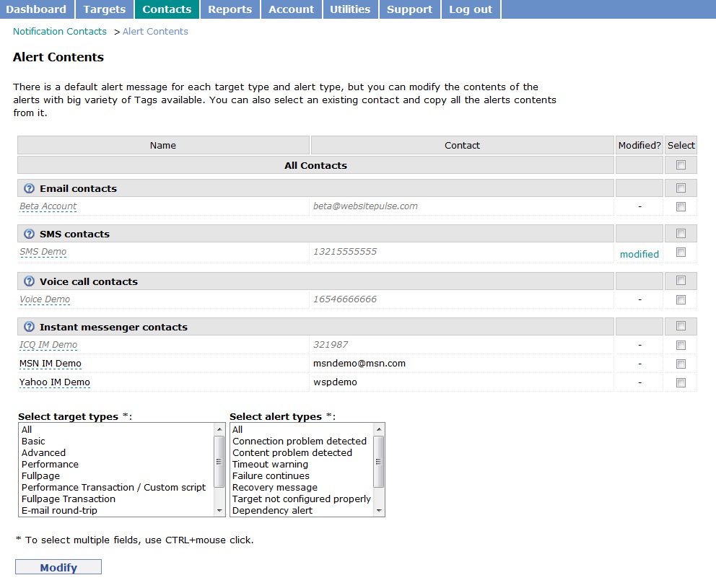Open the Voice Demo contact link
The image size is (716, 588).
tap(43, 299)
